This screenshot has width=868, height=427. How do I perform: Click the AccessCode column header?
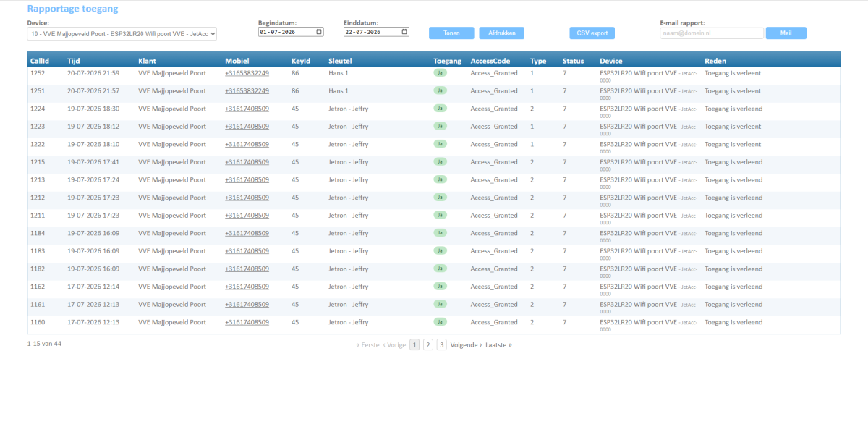[x=490, y=61]
